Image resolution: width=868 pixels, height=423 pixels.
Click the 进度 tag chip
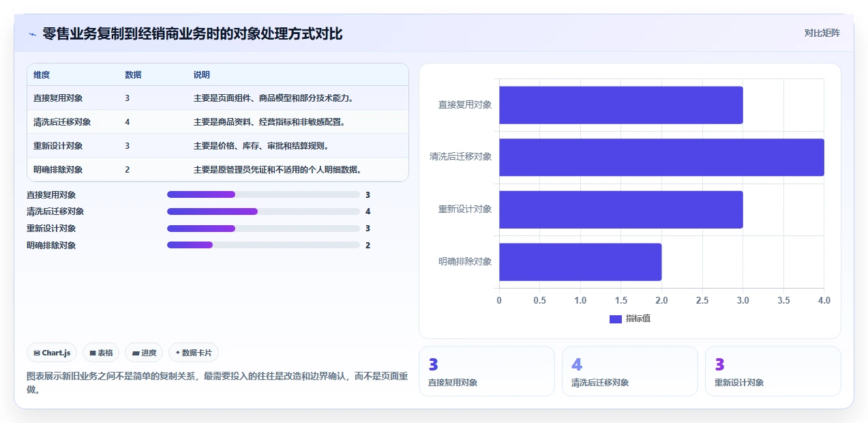[144, 353]
